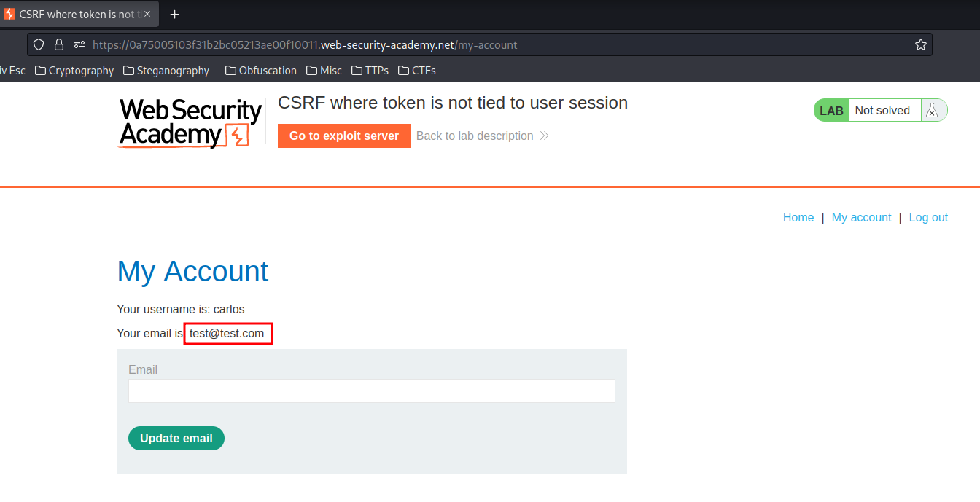
Task: Focus the Email input field
Action: 372,391
